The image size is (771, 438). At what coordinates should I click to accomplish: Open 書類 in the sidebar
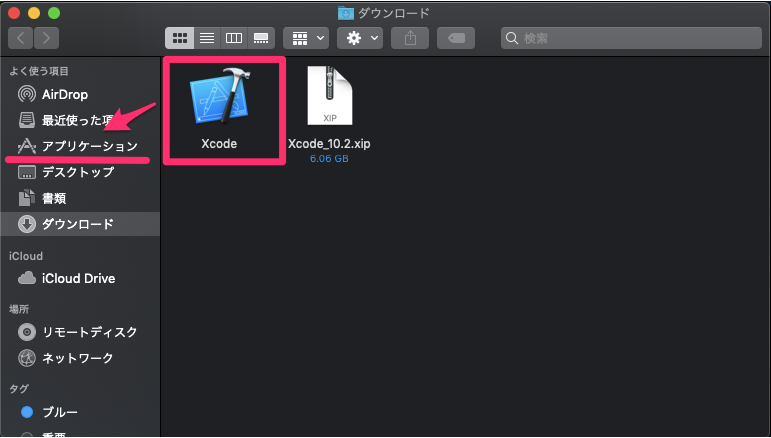(80, 198)
